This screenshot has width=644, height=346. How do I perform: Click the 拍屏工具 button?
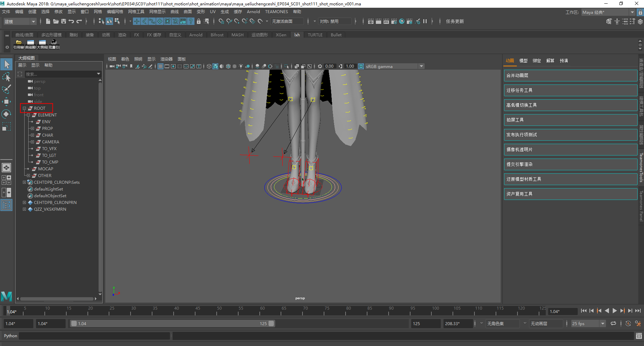[x=570, y=120]
